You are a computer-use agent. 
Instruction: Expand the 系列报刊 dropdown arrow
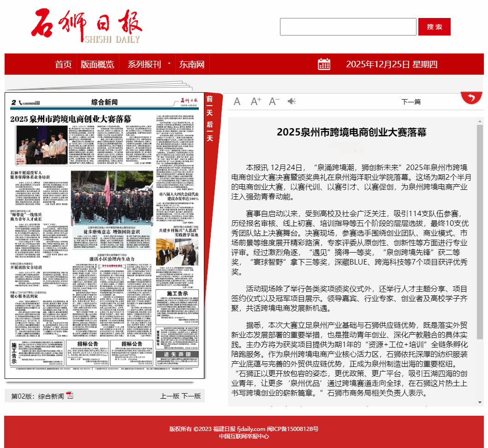[169, 64]
